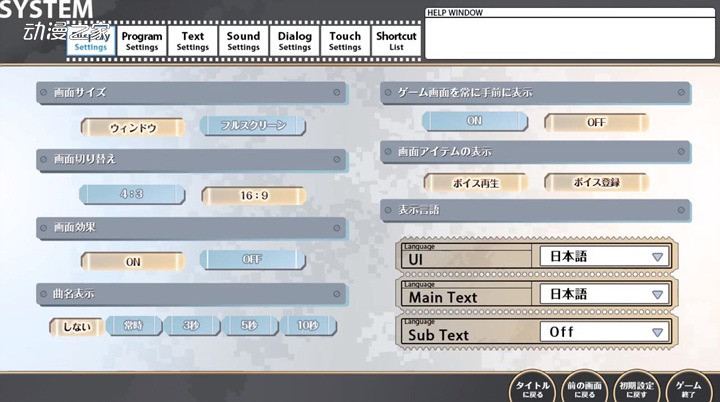The height and width of the screenshot is (402, 720).
Task: Click the Sub Text language label
Action: 439,335
